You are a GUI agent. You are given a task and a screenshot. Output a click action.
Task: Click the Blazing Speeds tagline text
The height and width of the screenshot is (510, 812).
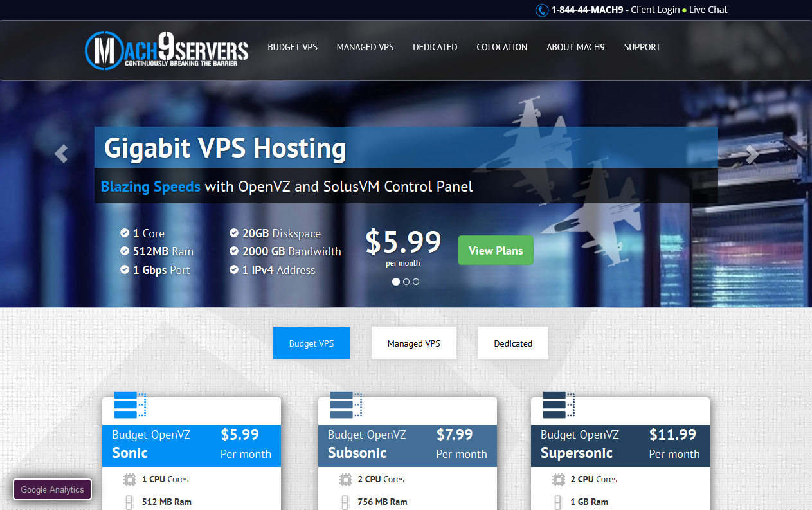click(150, 187)
